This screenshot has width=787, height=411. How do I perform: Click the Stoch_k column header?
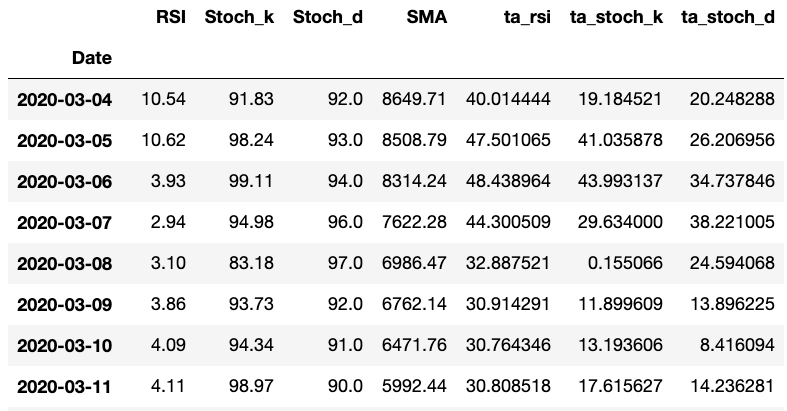pos(239,18)
